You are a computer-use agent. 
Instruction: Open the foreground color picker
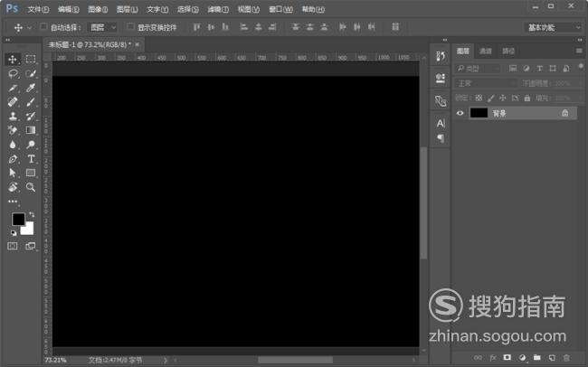click(x=18, y=219)
